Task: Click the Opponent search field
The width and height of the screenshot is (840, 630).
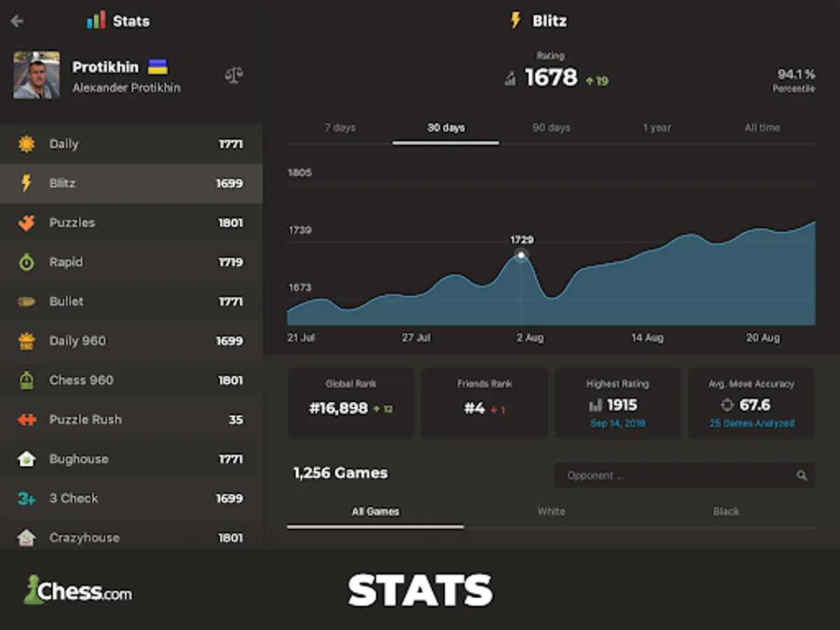Action: 685,475
